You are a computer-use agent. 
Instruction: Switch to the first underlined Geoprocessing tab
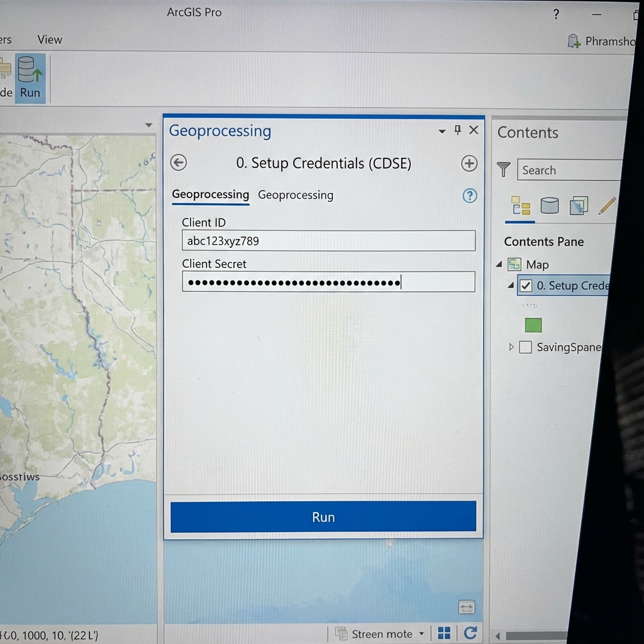tap(210, 194)
